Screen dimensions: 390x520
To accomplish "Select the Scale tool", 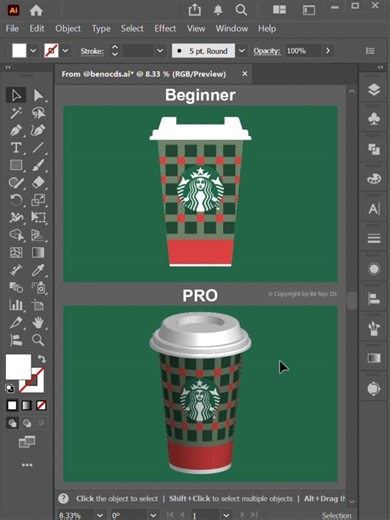I will pyautogui.click(x=38, y=200).
